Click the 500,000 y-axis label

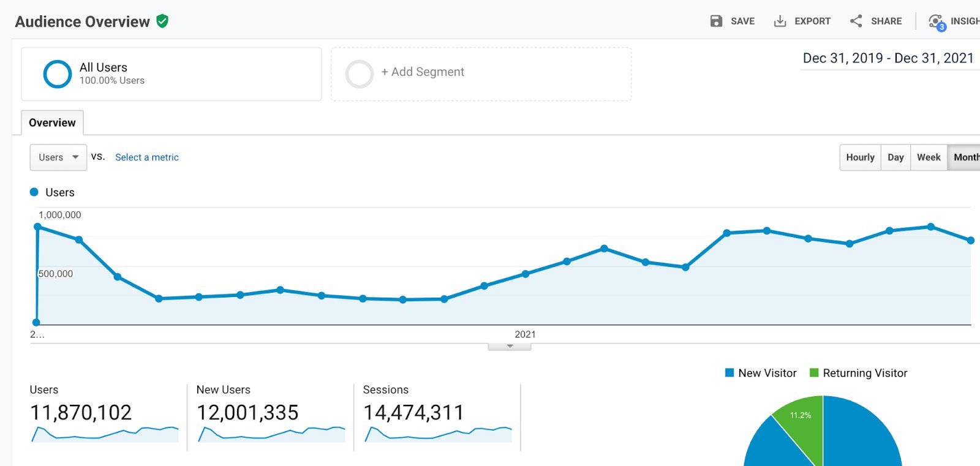pyautogui.click(x=56, y=274)
